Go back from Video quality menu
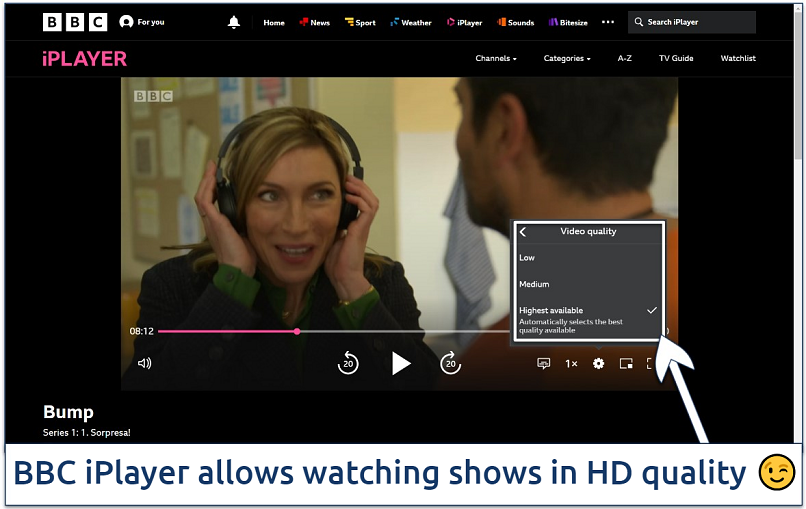The height and width of the screenshot is (509, 806). tap(523, 232)
